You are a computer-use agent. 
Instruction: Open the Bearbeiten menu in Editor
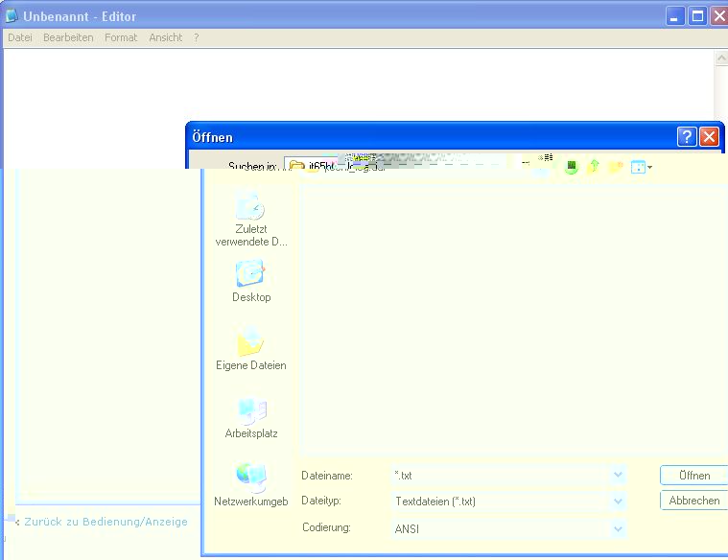click(x=68, y=37)
